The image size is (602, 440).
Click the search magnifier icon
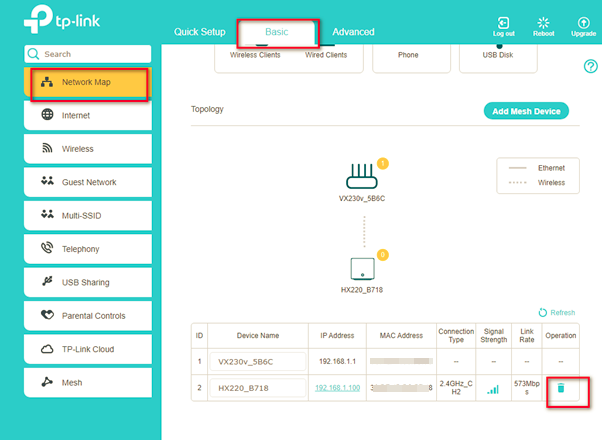(34, 54)
